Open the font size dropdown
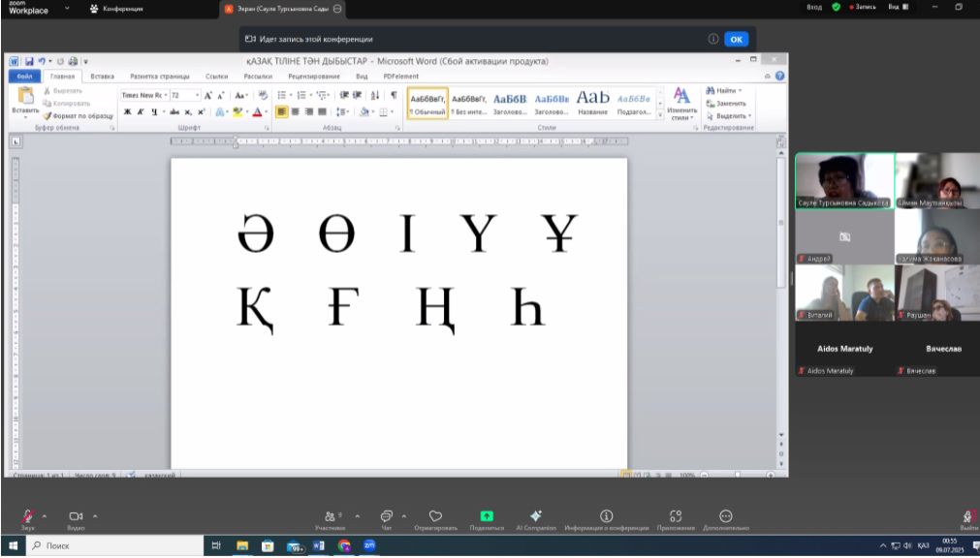The image size is (980, 558). pos(198,96)
